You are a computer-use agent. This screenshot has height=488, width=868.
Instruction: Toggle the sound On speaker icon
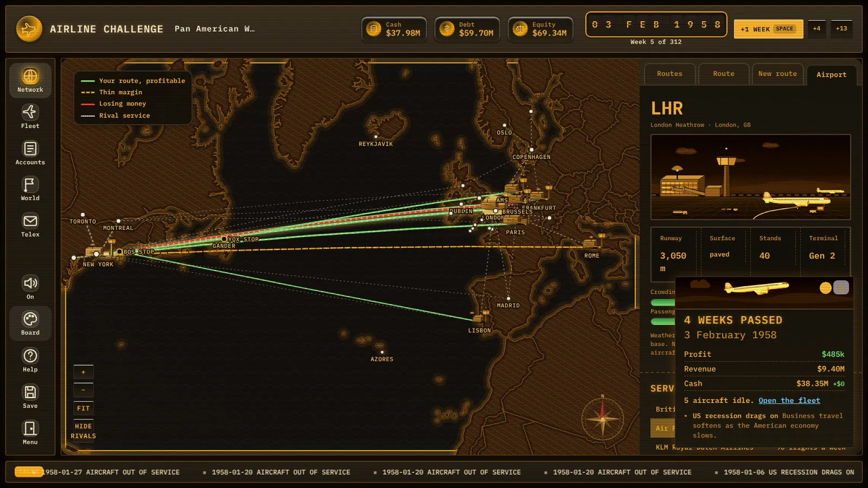point(30,287)
